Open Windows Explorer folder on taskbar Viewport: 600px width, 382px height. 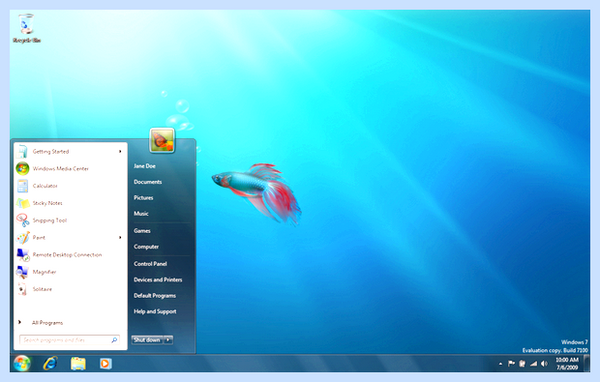78,363
